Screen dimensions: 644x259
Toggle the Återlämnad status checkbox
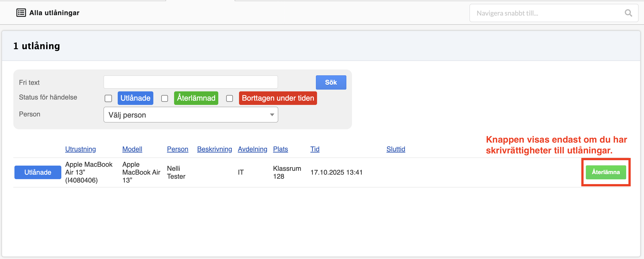pyautogui.click(x=165, y=98)
